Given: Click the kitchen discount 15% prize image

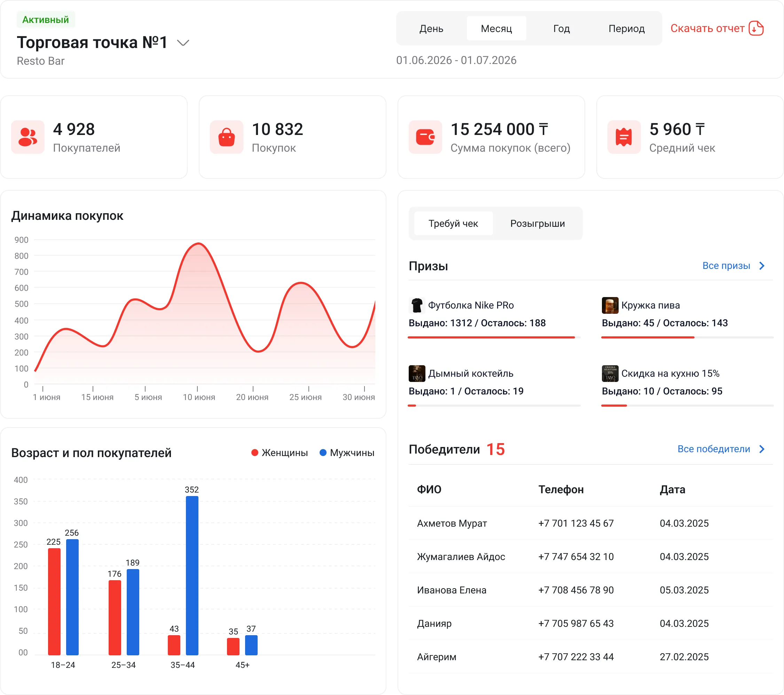Looking at the screenshot, I should click(x=610, y=373).
